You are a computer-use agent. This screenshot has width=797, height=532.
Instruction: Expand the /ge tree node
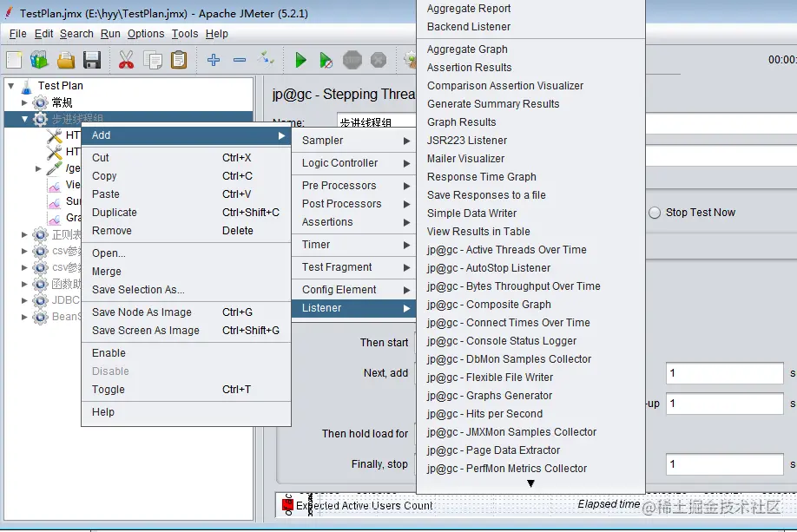pos(38,168)
